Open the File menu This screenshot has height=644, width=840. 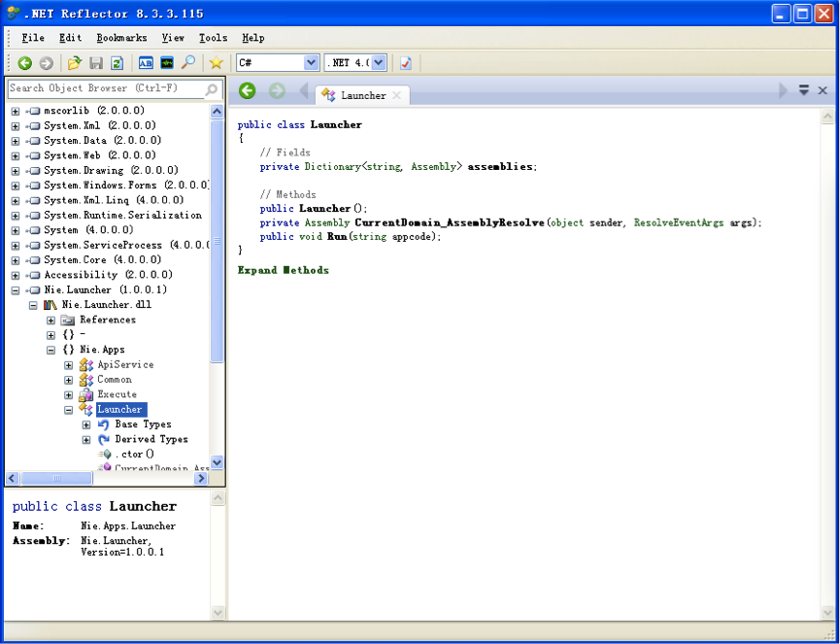click(x=33, y=38)
